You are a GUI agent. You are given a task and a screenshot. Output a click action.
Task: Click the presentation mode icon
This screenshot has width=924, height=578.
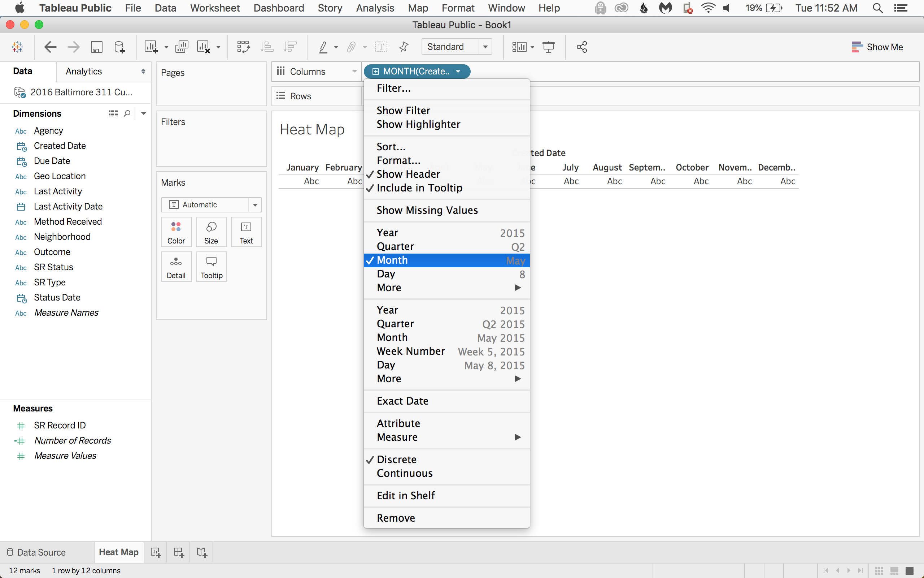pyautogui.click(x=549, y=47)
